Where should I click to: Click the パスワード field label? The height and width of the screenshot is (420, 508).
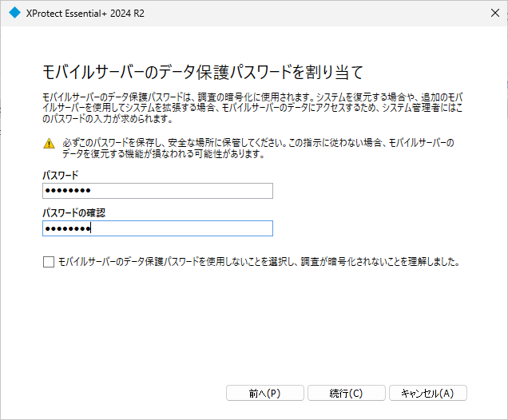pyautogui.click(x=61, y=175)
